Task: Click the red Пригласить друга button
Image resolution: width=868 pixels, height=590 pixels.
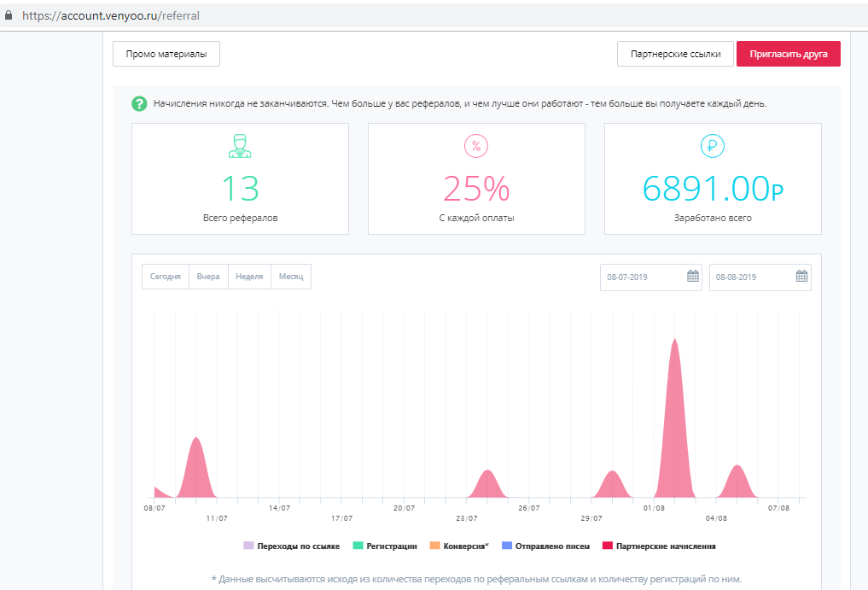Action: tap(789, 54)
